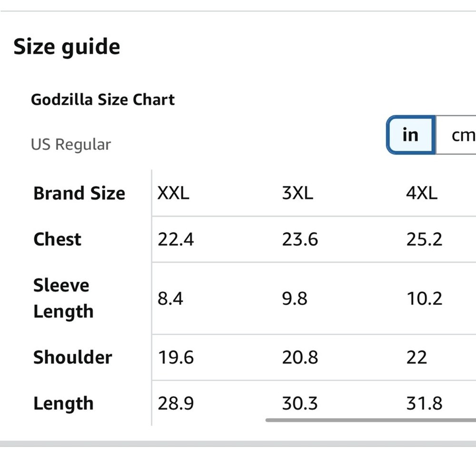Click the Brand Size row header

tap(79, 193)
